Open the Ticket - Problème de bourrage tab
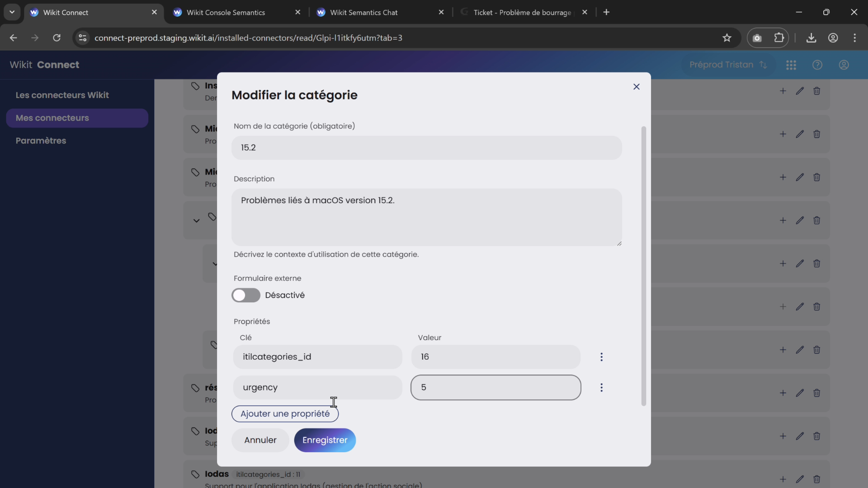This screenshot has width=868, height=488. 522,13
